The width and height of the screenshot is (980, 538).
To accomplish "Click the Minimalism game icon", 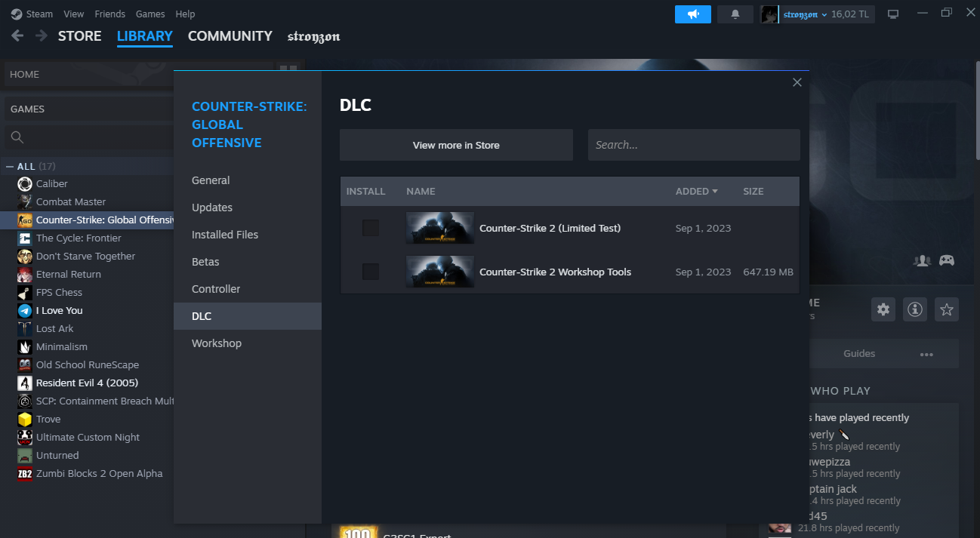I will [x=25, y=346].
